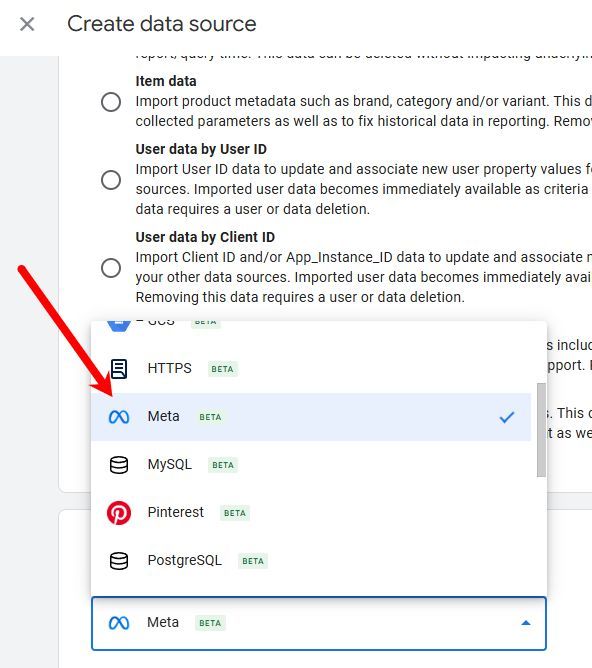
Task: Close the Create data source panel
Action: point(27,24)
